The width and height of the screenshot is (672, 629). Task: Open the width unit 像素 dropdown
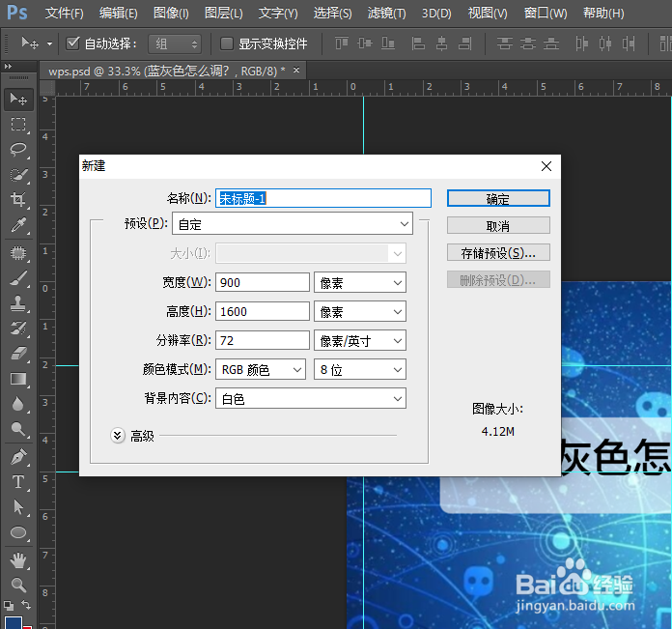pos(360,282)
